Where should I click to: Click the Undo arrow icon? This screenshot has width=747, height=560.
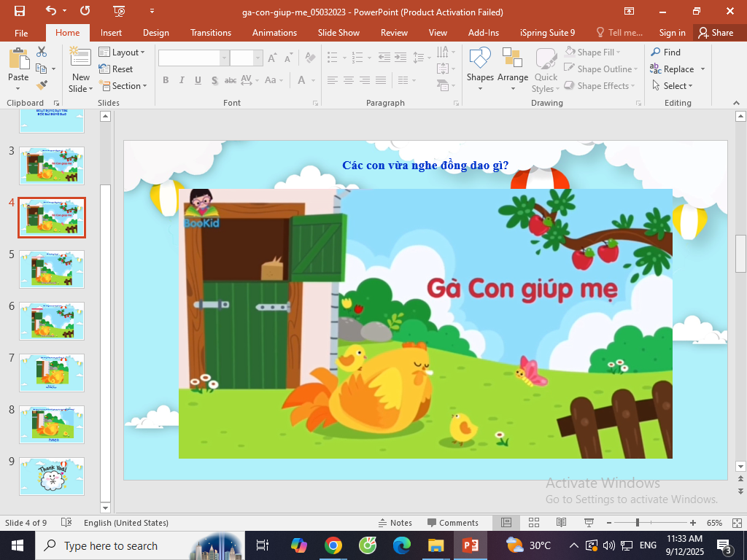[x=50, y=11]
